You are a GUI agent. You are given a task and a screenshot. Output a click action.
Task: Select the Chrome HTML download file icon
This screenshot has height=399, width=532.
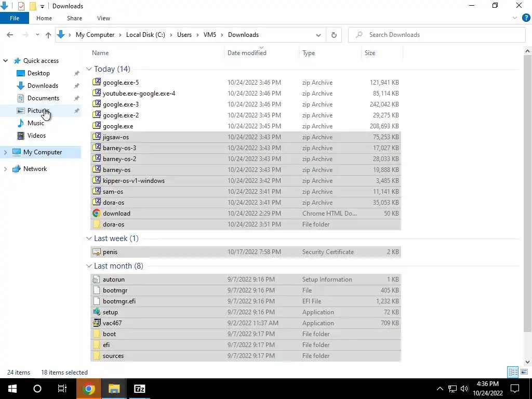click(97, 213)
